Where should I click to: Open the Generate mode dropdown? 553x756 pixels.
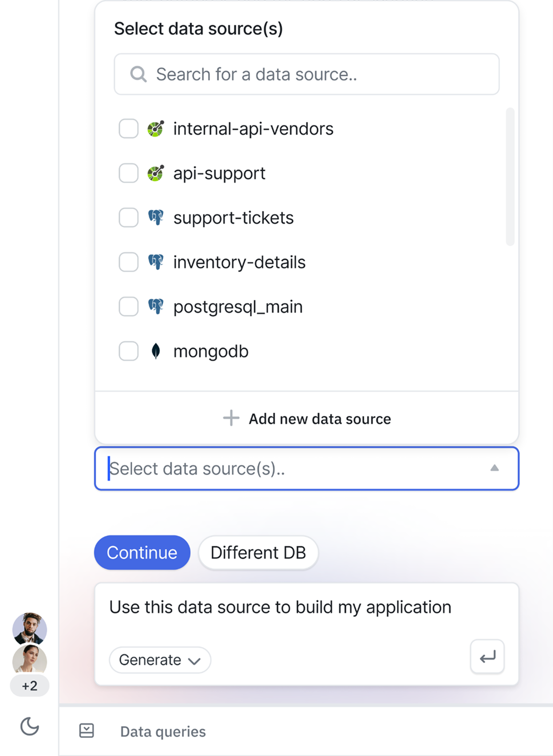pos(160,660)
